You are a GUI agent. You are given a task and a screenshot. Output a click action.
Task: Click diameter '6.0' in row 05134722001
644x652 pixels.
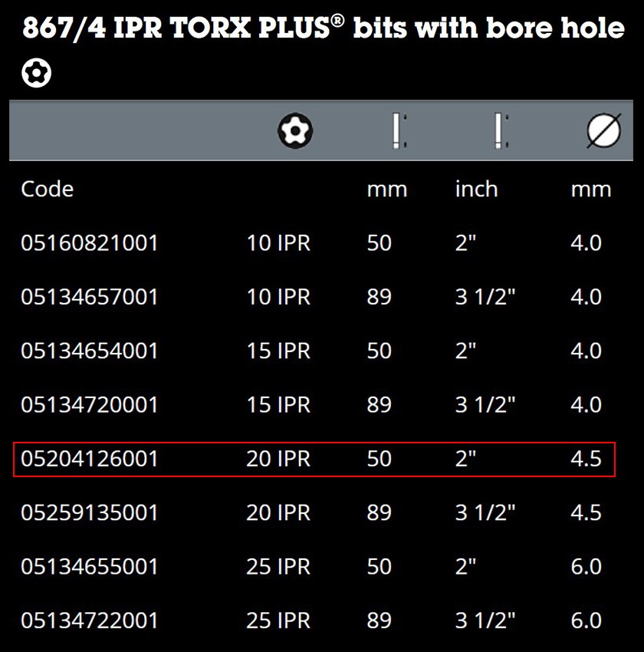tap(586, 621)
